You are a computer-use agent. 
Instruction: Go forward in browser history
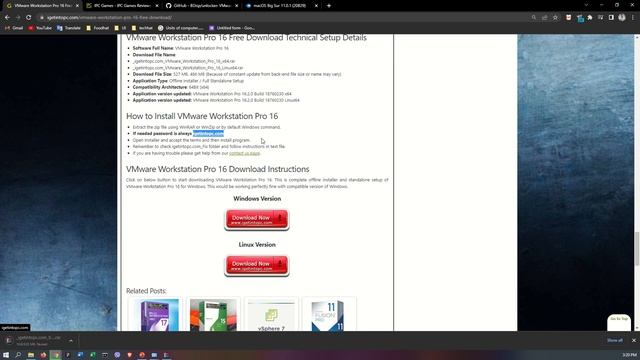(18, 18)
